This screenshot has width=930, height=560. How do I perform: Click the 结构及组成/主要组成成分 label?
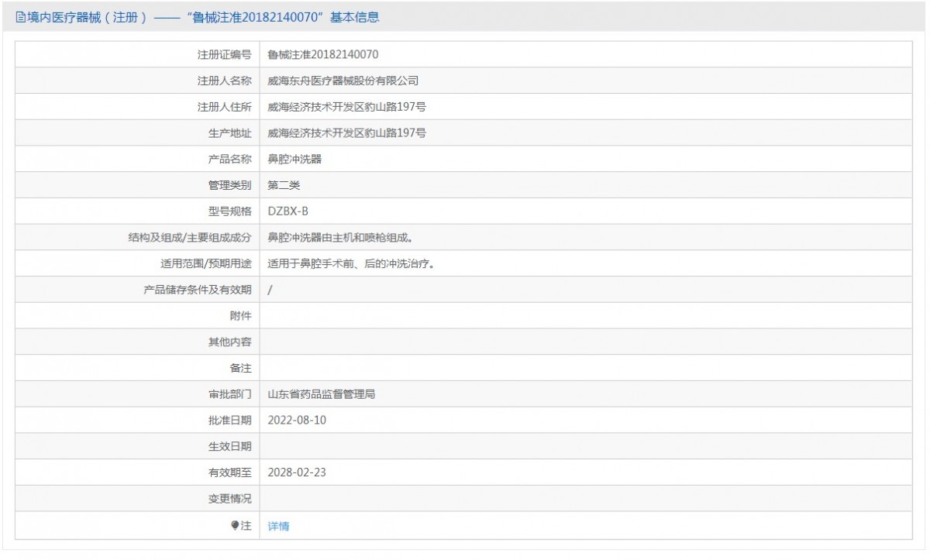pos(191,238)
